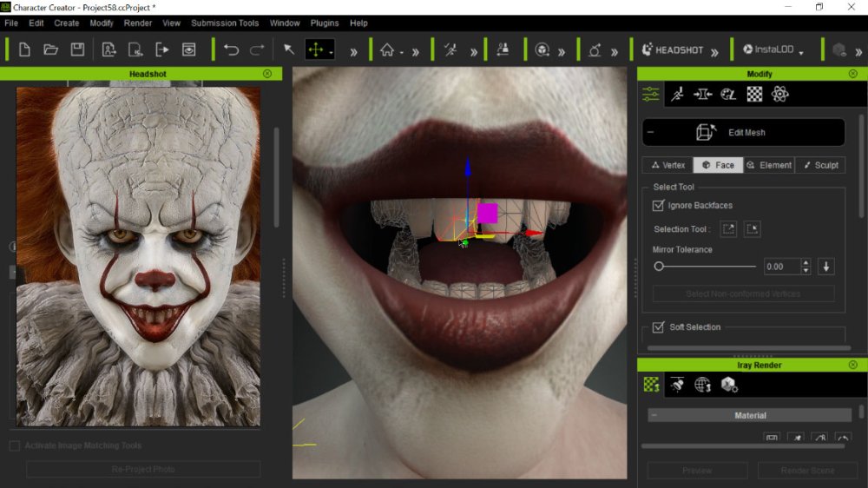
Task: Click the Edit Mesh button
Action: click(744, 132)
